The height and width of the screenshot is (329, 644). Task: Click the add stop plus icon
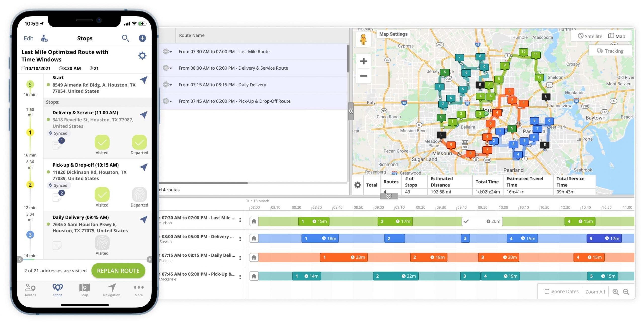[x=143, y=38]
